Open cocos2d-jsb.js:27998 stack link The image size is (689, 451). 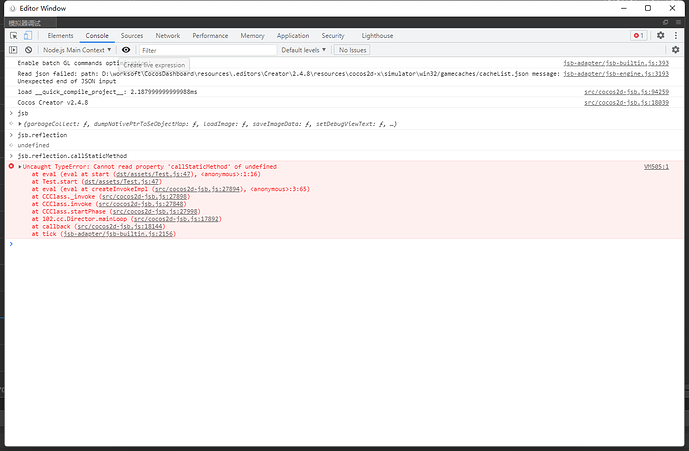[x=155, y=211]
